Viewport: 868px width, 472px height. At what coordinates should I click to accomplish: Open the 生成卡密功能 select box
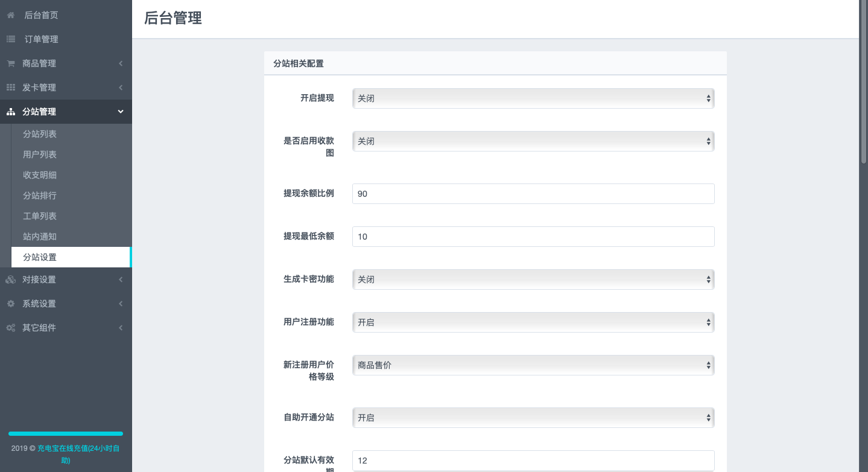[533, 279]
